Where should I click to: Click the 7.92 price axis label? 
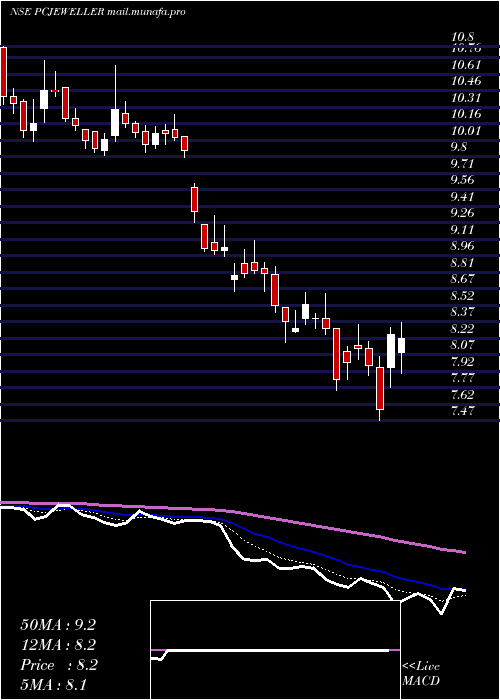point(462,361)
